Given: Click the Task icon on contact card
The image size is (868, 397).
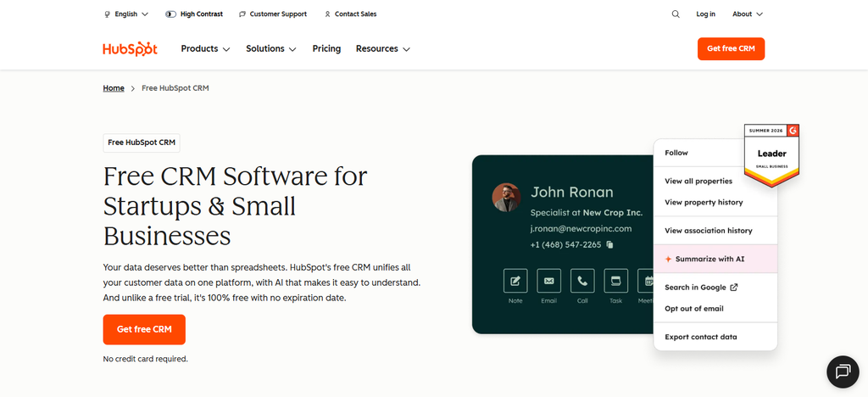Looking at the screenshot, I should point(616,281).
